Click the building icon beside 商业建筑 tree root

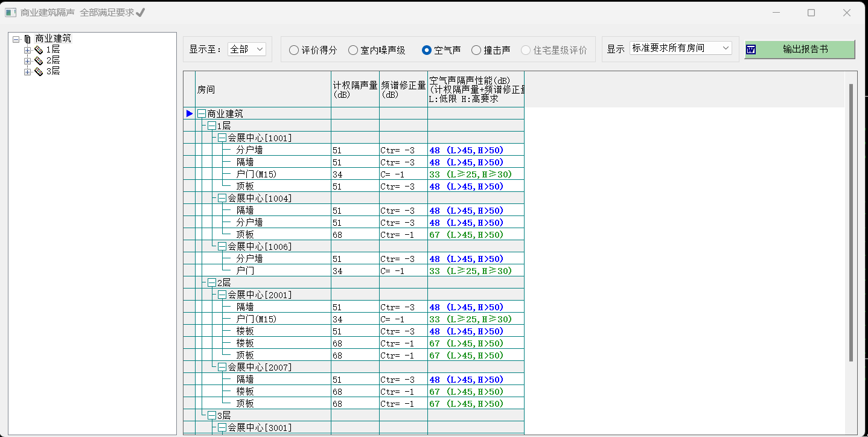pyautogui.click(x=27, y=39)
